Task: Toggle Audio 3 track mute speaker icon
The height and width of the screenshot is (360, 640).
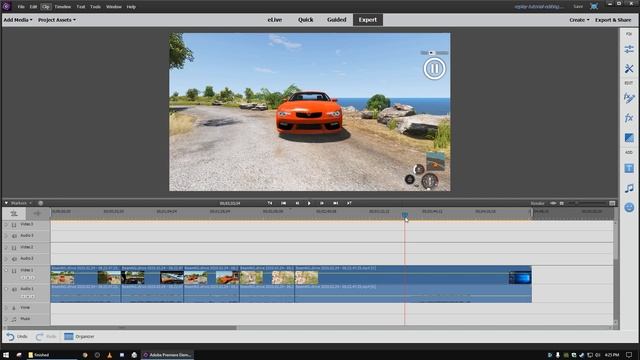Action: pyautogui.click(x=14, y=236)
